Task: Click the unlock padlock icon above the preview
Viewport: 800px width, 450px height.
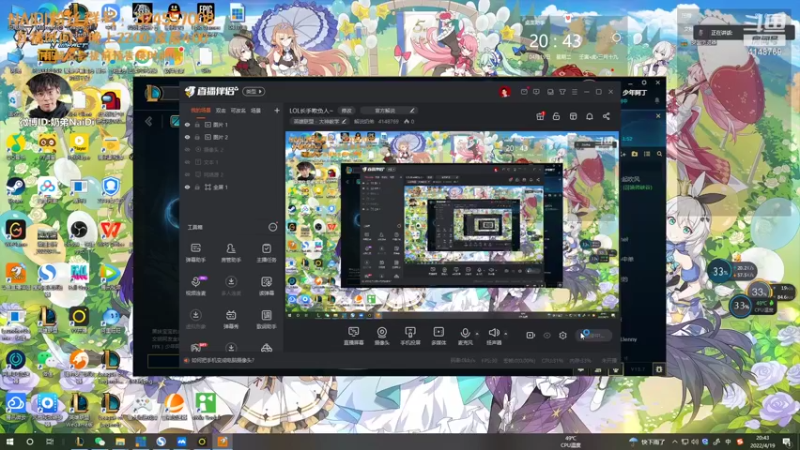Action: pyautogui.click(x=556, y=116)
